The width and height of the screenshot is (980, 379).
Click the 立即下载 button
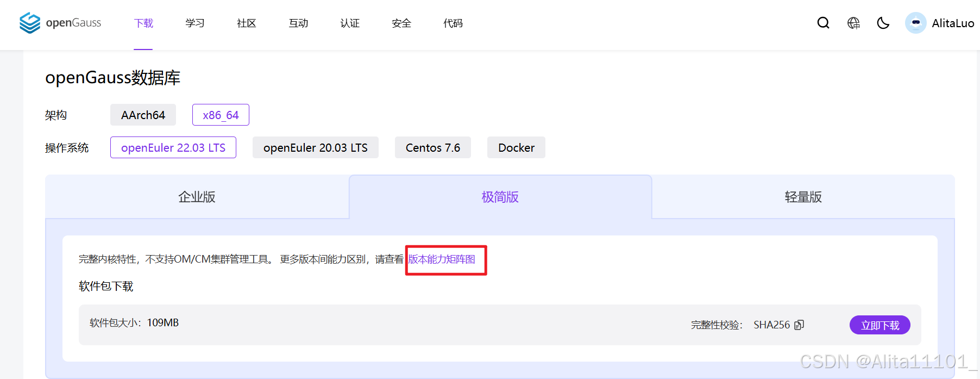[880, 325]
